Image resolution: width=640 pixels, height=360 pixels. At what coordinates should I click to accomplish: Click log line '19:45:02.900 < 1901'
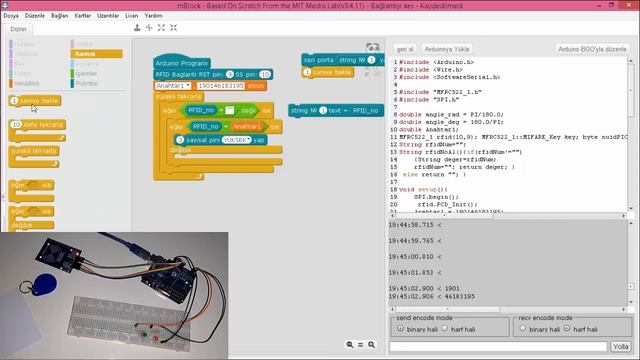point(424,288)
